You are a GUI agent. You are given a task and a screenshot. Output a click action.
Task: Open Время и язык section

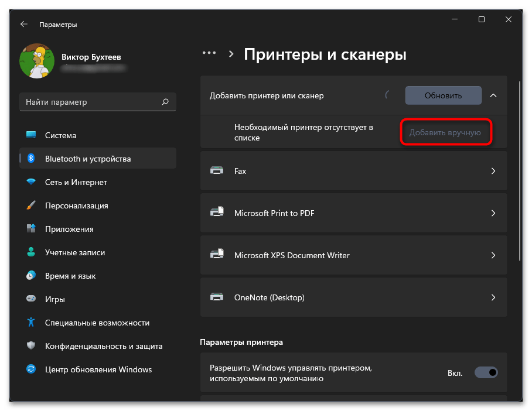[x=98, y=276]
